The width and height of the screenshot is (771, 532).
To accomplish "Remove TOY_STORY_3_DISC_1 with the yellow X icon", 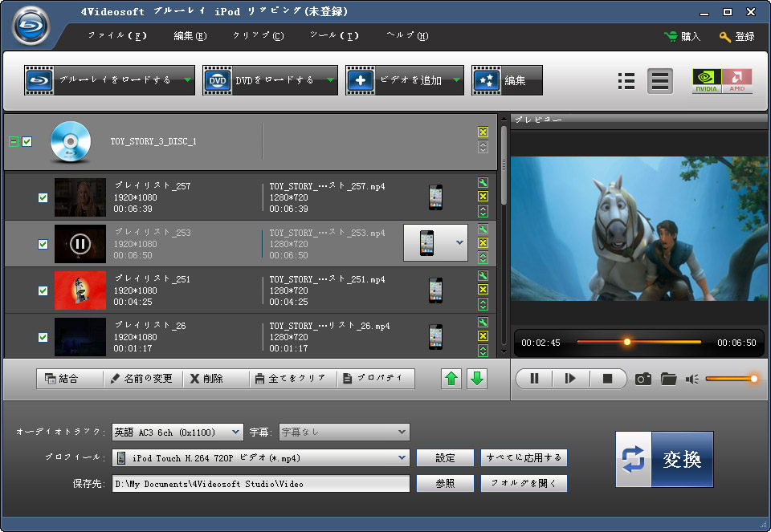I will coord(483,132).
